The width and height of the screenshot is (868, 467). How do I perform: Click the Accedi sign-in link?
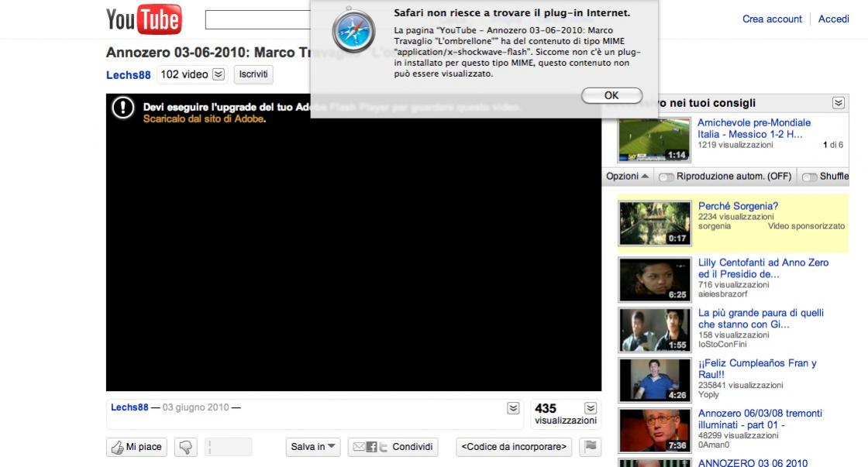coord(833,19)
